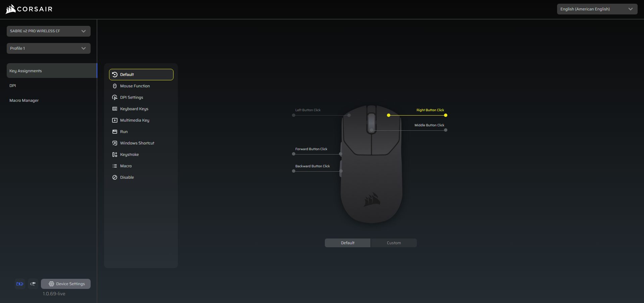The width and height of the screenshot is (644, 303).
Task: Click the Disable assignment icon
Action: pos(115,177)
